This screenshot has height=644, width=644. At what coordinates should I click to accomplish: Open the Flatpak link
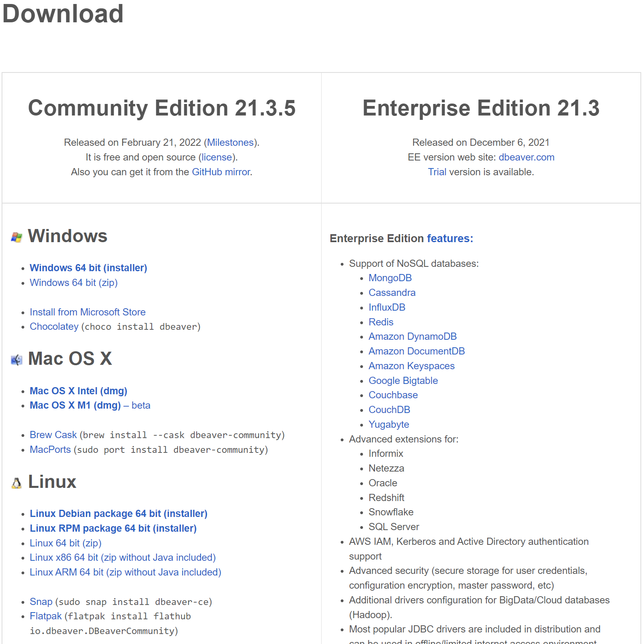46,616
